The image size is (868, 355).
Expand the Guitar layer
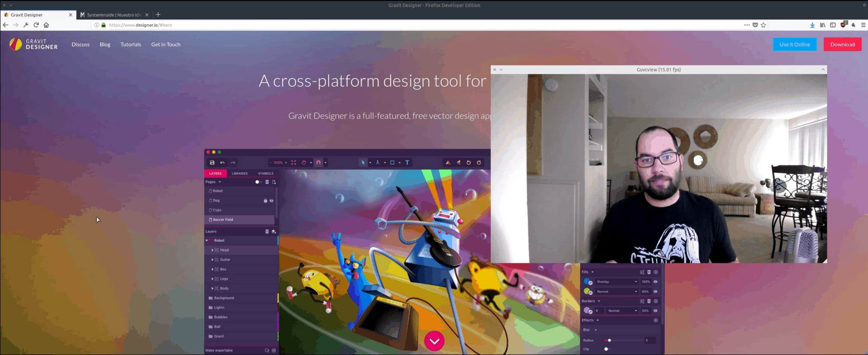212,260
